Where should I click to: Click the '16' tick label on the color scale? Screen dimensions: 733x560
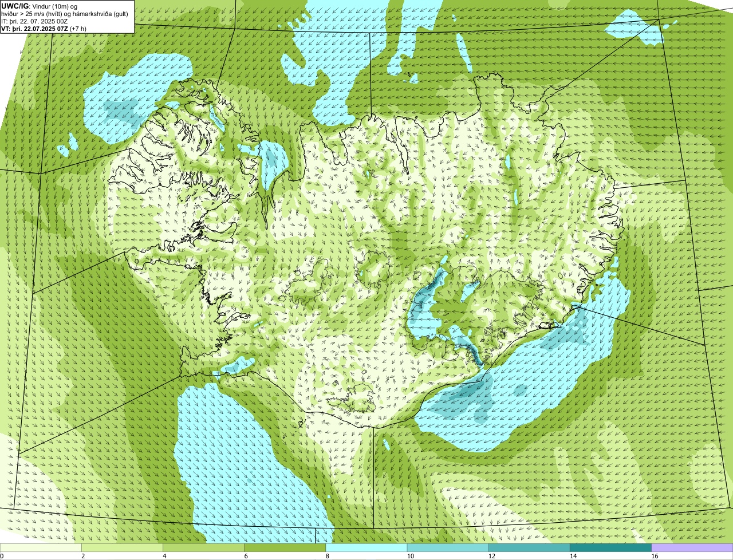(x=655, y=556)
